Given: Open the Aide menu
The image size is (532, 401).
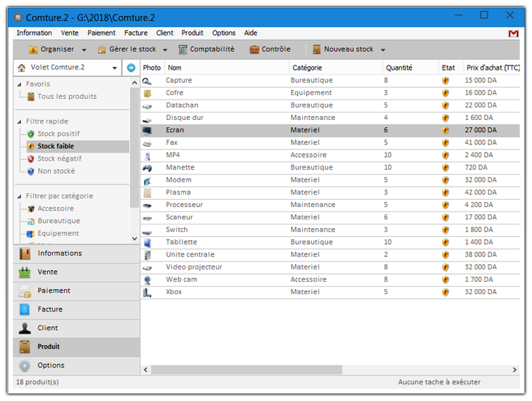Looking at the screenshot, I should coord(250,33).
